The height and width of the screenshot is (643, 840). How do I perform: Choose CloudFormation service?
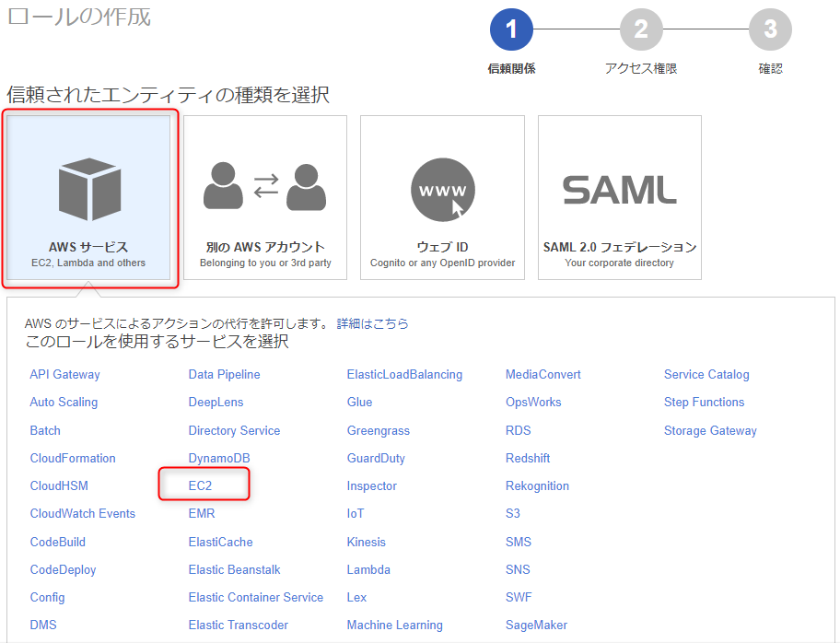click(x=73, y=458)
